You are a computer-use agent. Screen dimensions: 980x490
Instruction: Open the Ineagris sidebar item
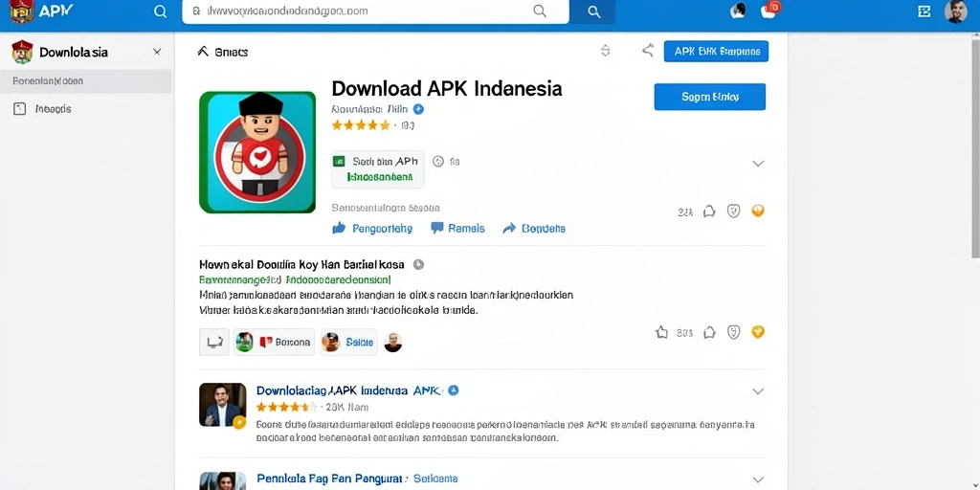[x=85, y=109]
